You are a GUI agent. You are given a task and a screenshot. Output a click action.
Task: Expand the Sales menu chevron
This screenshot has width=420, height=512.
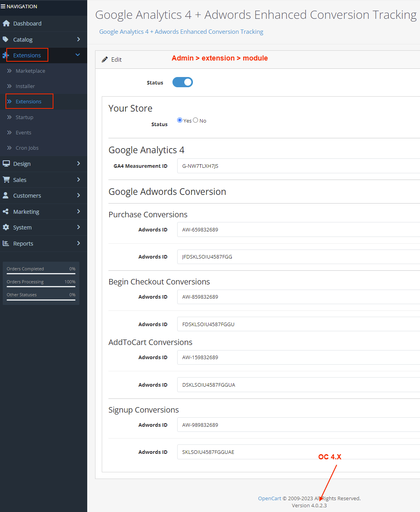click(79, 180)
